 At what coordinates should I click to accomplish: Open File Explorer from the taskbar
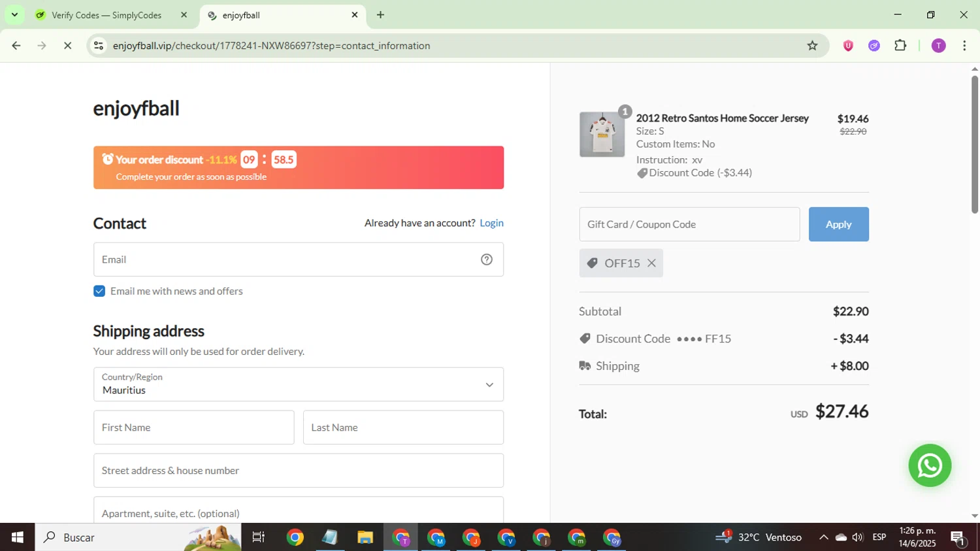pyautogui.click(x=365, y=537)
